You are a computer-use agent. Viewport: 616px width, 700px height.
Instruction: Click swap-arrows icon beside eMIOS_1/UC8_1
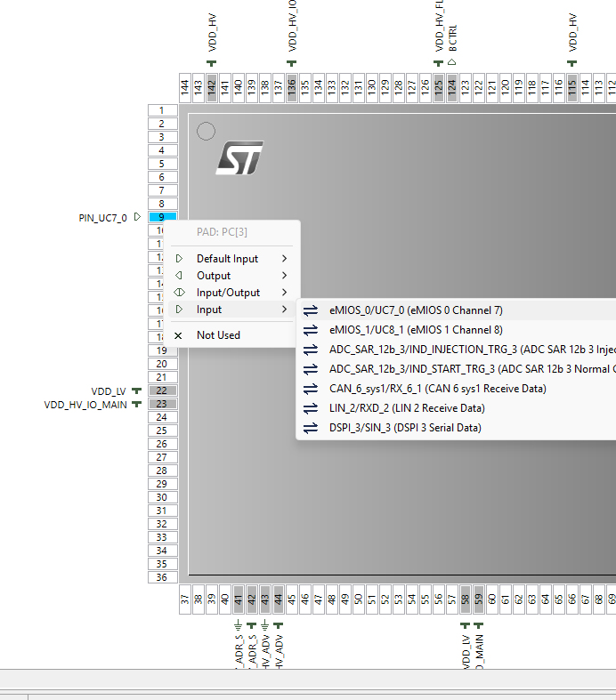311,330
